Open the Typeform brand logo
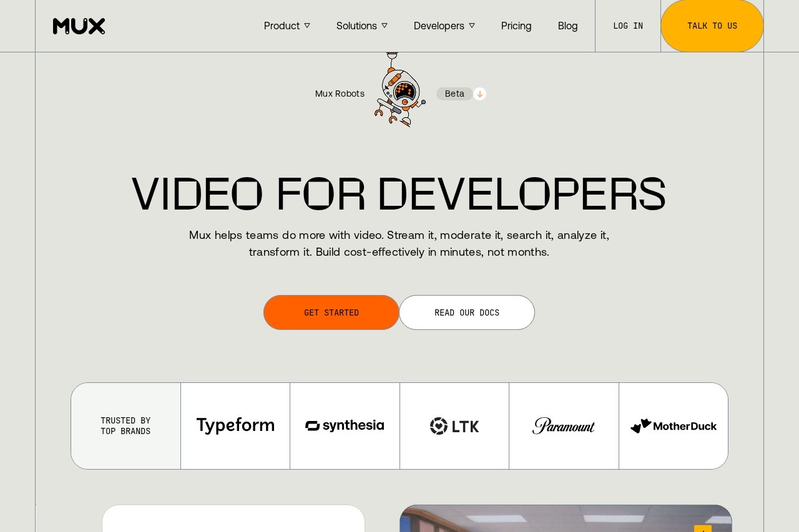799x532 pixels. [x=235, y=426]
